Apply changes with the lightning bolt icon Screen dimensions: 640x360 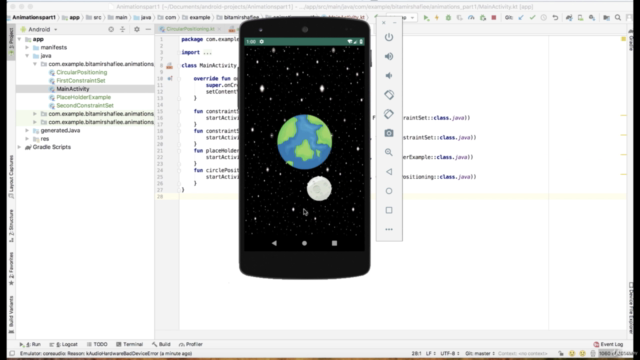point(437,18)
